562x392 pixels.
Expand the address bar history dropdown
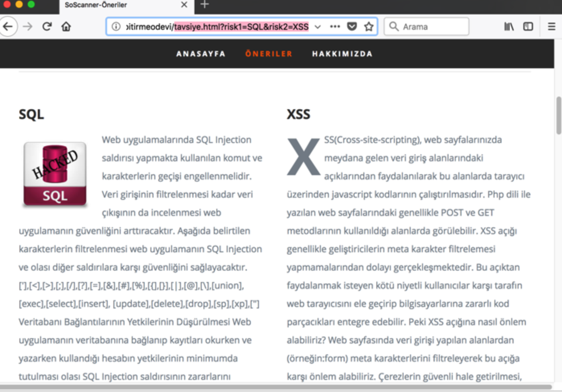318,27
